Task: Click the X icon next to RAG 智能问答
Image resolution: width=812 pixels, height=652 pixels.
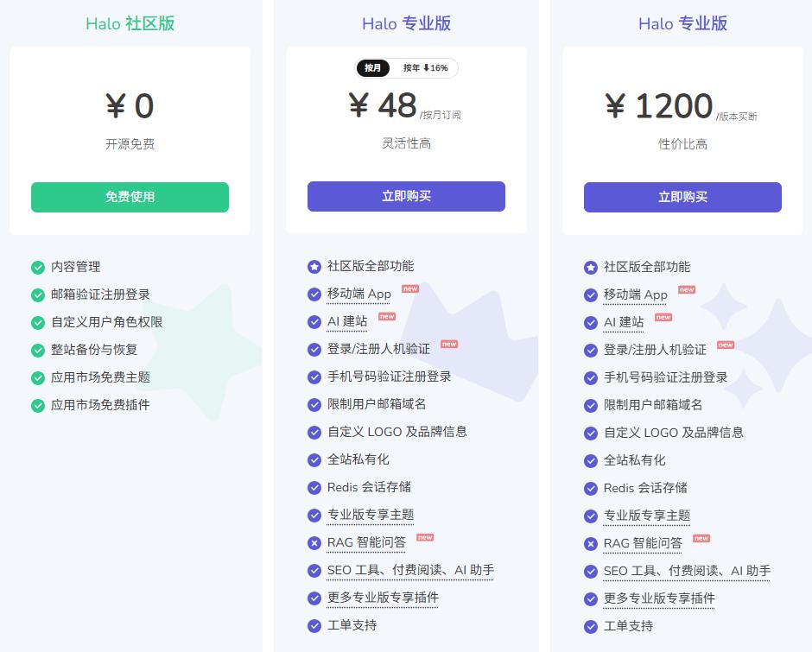Action: (314, 543)
